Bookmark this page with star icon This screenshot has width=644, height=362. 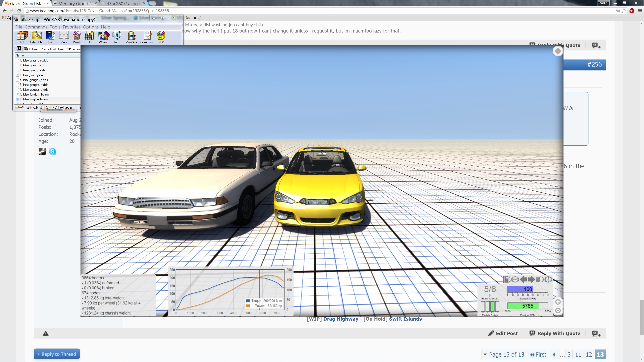click(x=624, y=11)
